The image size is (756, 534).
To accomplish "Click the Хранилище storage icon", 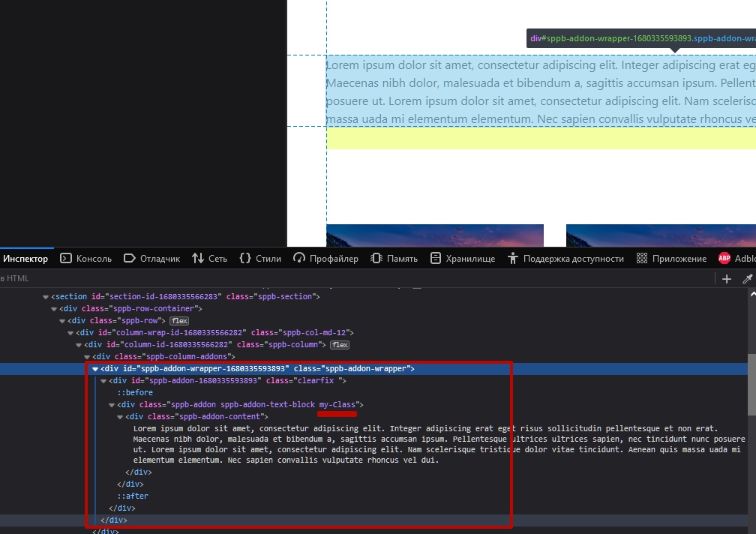I will click(x=436, y=258).
